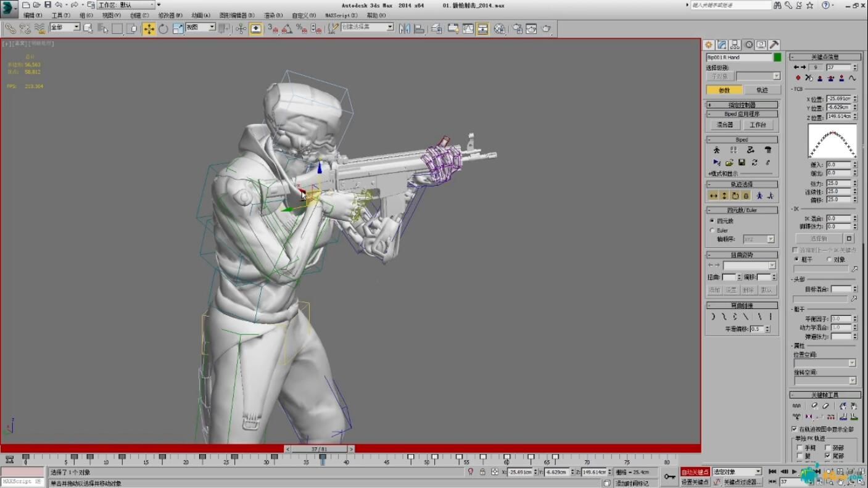
Task: Select the 对象 radio button
Action: click(x=829, y=259)
